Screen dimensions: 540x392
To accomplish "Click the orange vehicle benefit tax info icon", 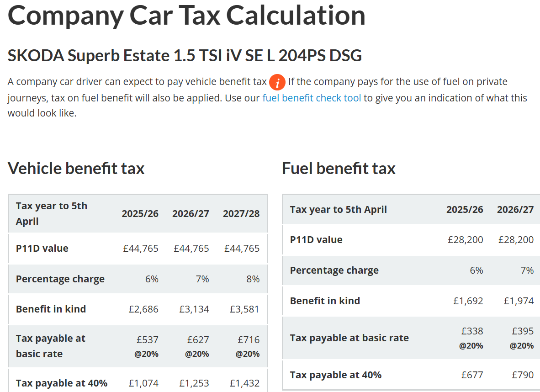I will (x=277, y=82).
